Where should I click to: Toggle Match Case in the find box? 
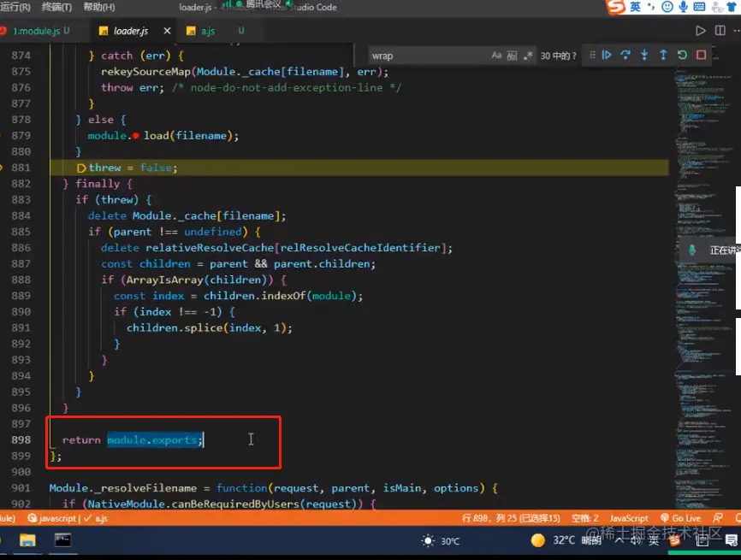point(496,56)
